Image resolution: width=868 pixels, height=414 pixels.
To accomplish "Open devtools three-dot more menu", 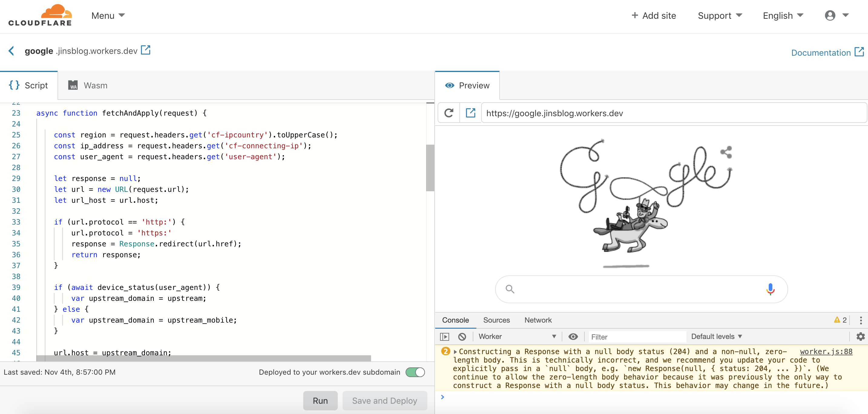I will click(861, 320).
